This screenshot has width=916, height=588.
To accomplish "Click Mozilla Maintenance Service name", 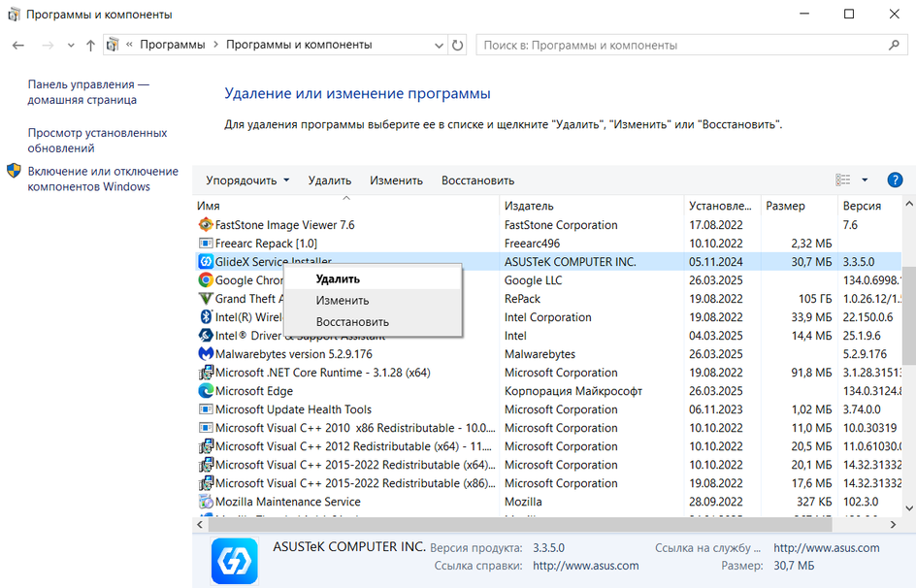I will [287, 502].
